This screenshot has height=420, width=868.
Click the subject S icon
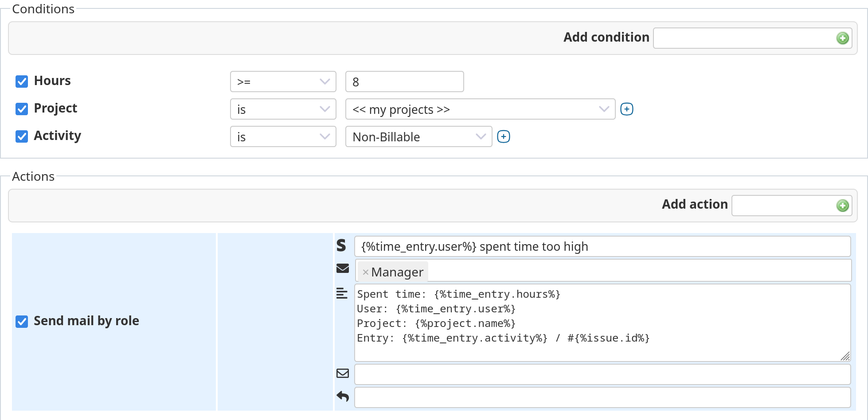(x=341, y=245)
